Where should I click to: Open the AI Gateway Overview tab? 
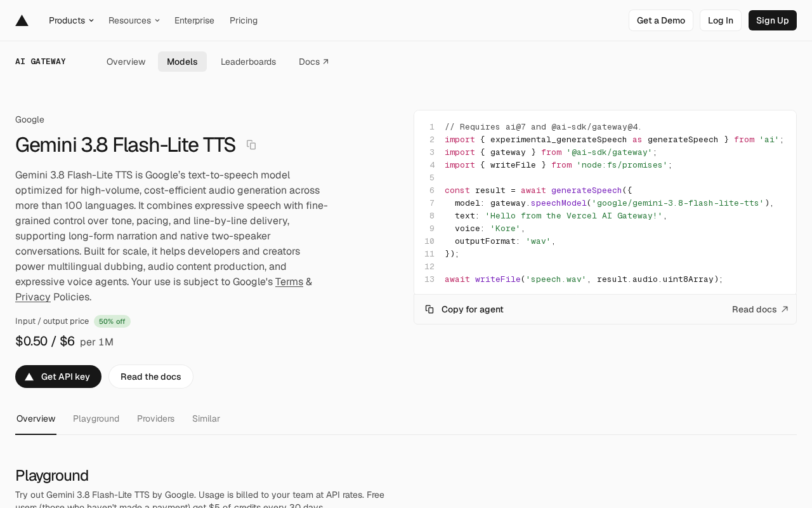click(x=126, y=62)
